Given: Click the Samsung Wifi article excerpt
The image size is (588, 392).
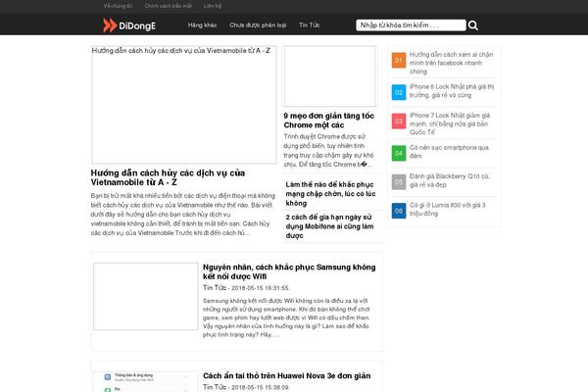Looking at the screenshot, I should (x=286, y=318).
